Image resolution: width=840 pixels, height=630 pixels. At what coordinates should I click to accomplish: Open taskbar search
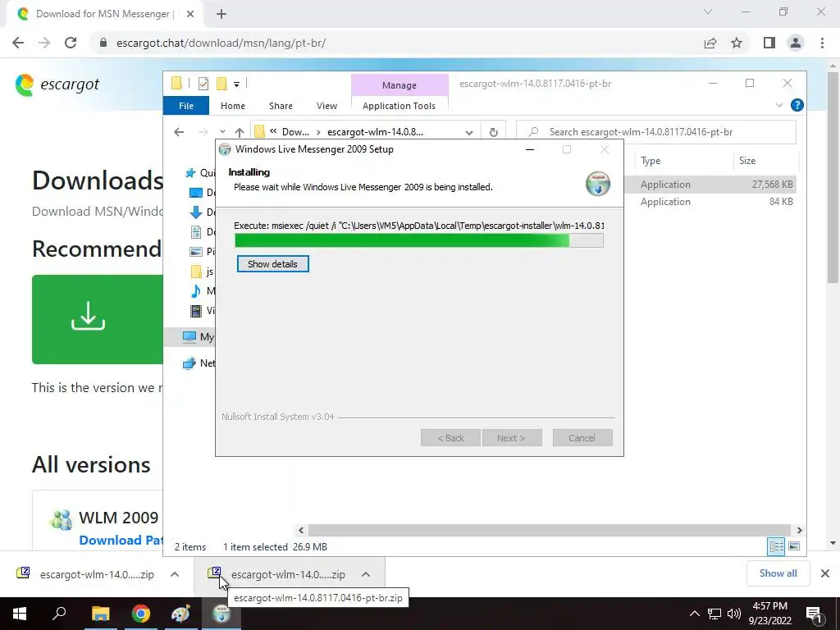pos(59,614)
